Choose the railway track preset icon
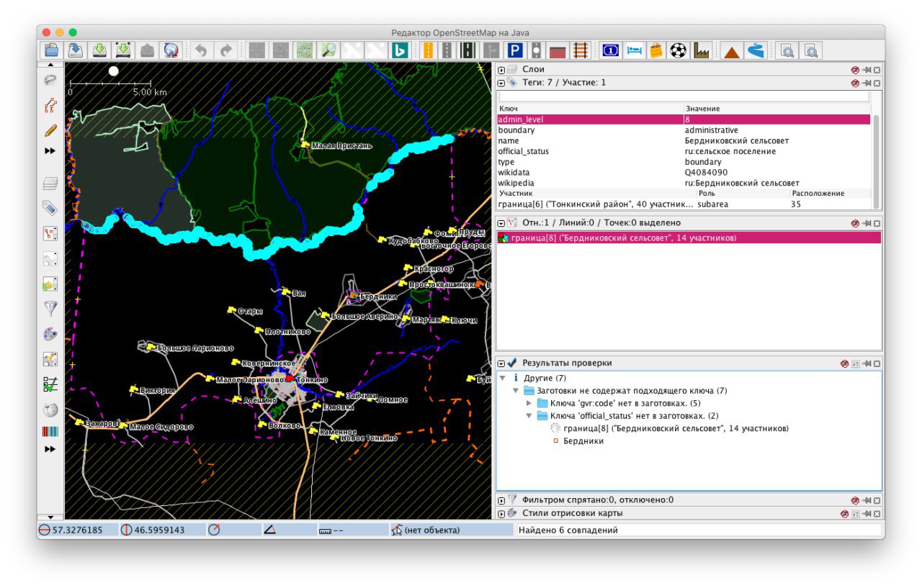The width and height of the screenshot is (922, 588). coord(581,50)
